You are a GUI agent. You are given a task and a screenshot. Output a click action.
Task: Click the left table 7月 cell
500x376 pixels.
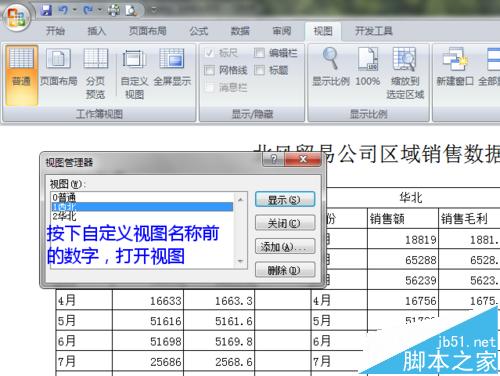[84, 361]
